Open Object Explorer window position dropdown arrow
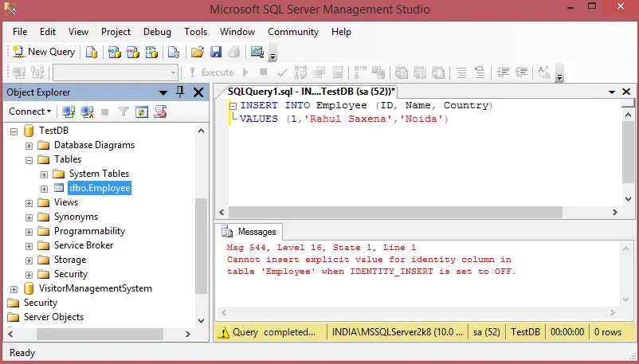The height and width of the screenshot is (364, 639). [x=163, y=93]
